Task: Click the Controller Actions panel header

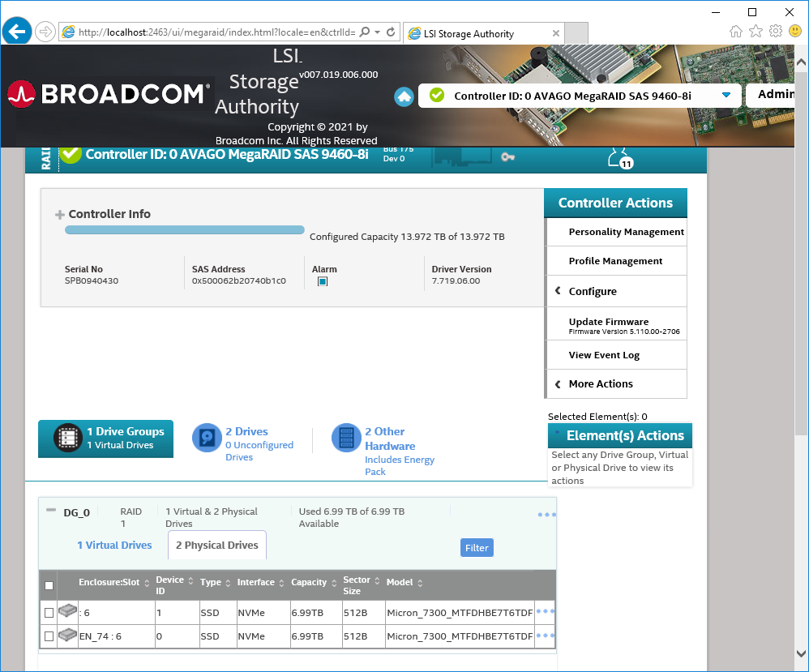Action: pos(615,203)
